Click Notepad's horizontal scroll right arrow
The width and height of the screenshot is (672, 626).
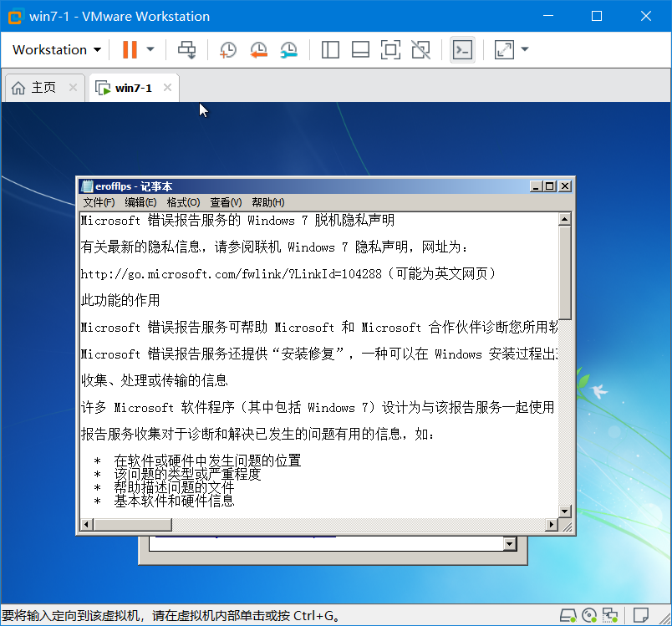click(552, 524)
